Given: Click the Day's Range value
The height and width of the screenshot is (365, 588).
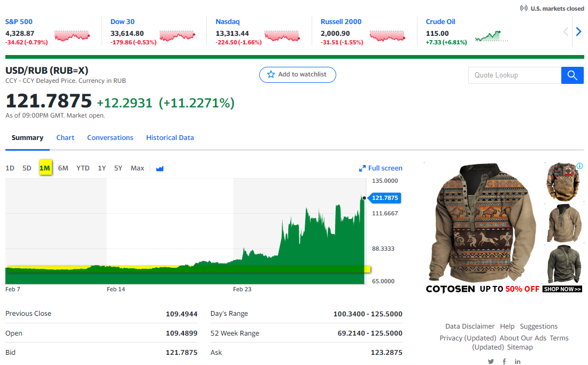Looking at the screenshot, I should 368,314.
